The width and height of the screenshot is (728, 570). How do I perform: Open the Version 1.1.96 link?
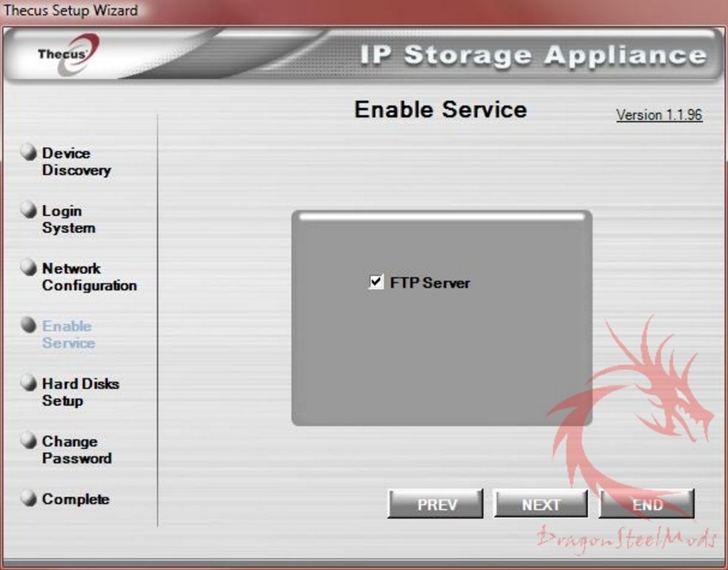point(659,114)
